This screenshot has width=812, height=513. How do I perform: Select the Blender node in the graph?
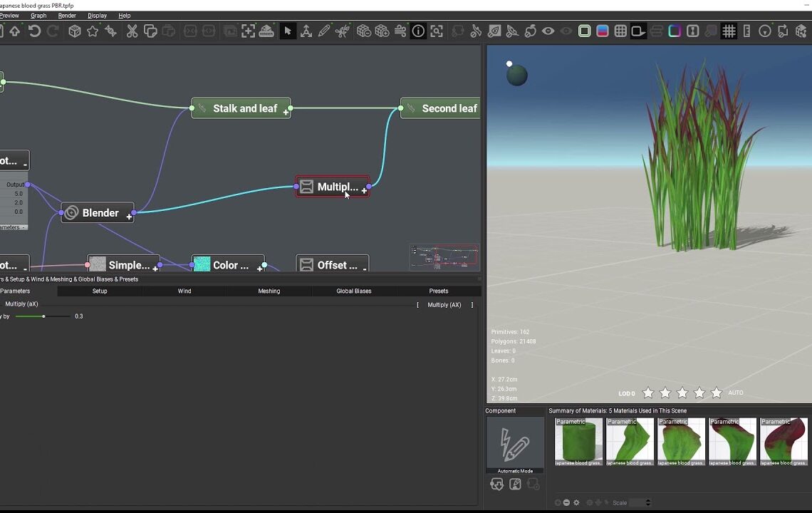coord(97,212)
